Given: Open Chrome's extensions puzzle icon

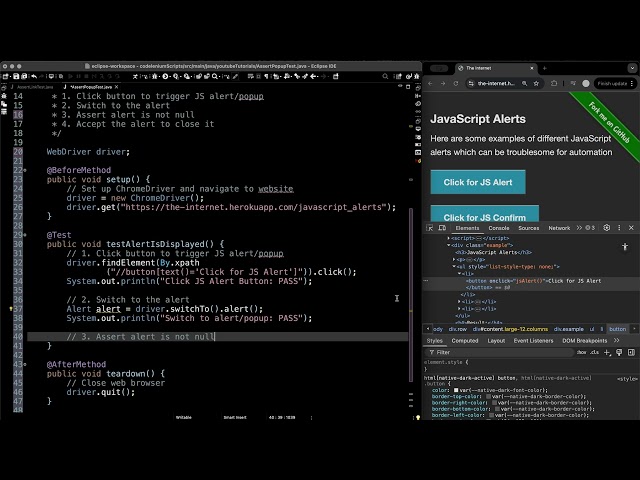Looking at the screenshot, I should (554, 83).
